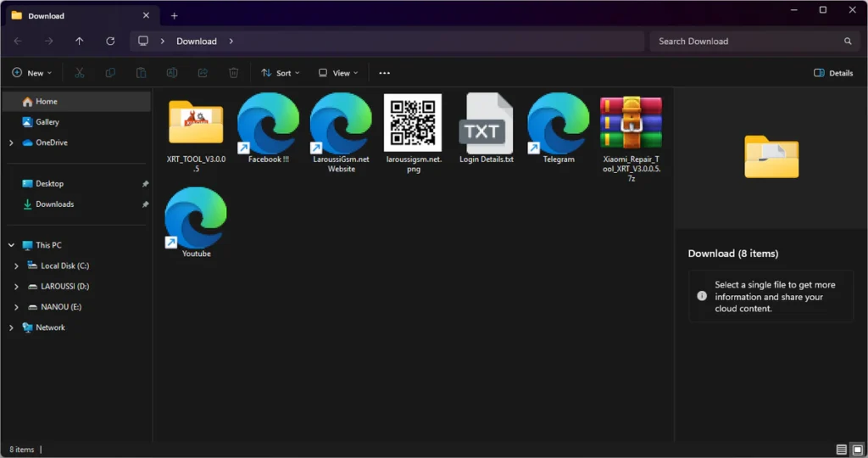Expand the Local Disk (C:) tree node
868x458 pixels.
click(x=17, y=265)
